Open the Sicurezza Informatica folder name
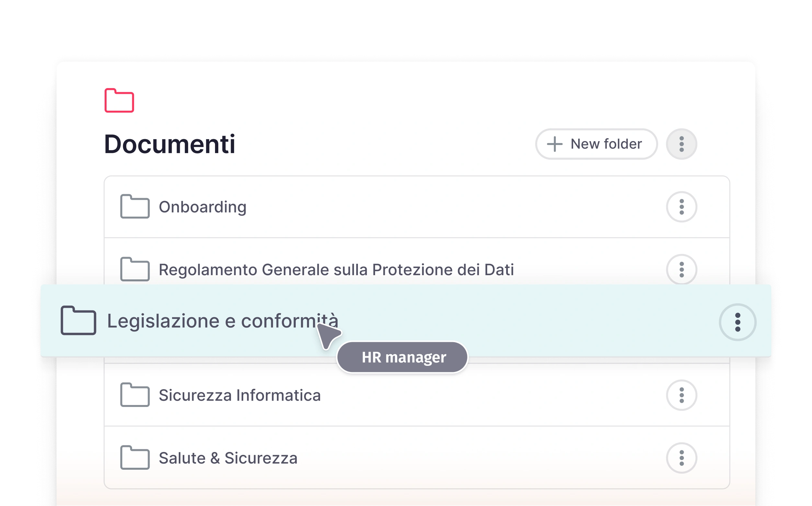Image resolution: width=812 pixels, height=506 pixels. (x=239, y=395)
